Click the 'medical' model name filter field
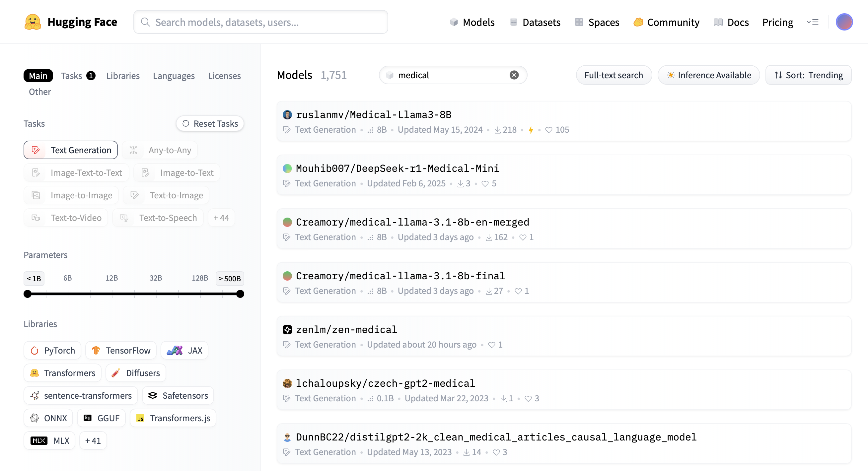The image size is (868, 471). point(453,75)
